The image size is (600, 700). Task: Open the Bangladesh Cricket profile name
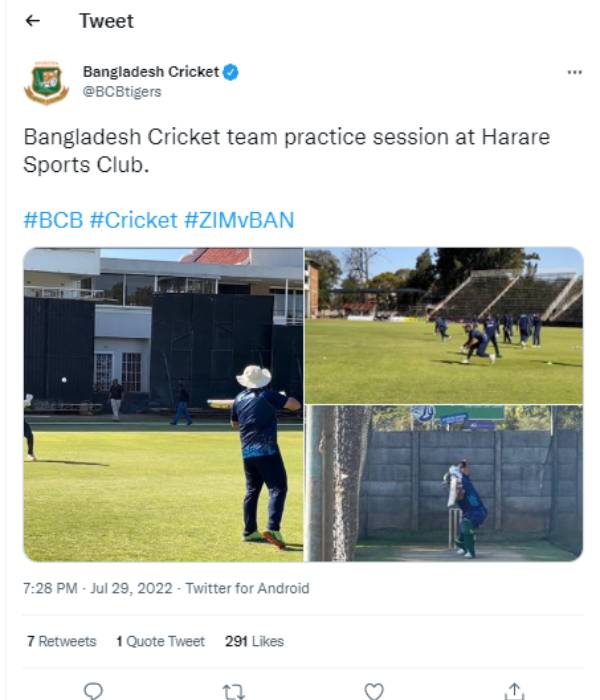tap(150, 72)
